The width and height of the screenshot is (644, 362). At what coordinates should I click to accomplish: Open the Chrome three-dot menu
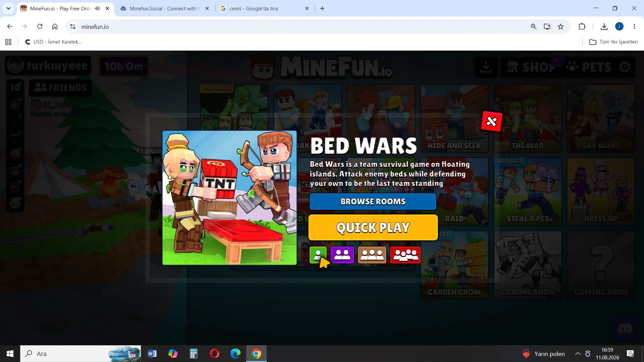634,26
